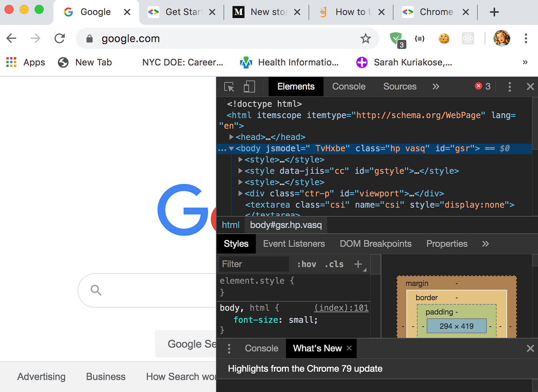Viewport: 538px width, 392px height.
Task: Open the (index):101 source link
Action: click(341, 308)
